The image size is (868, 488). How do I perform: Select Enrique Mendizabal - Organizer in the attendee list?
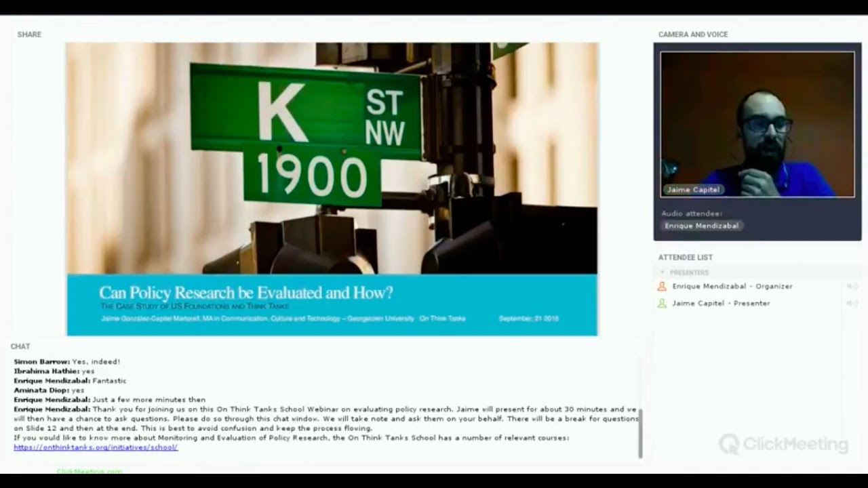coord(732,286)
